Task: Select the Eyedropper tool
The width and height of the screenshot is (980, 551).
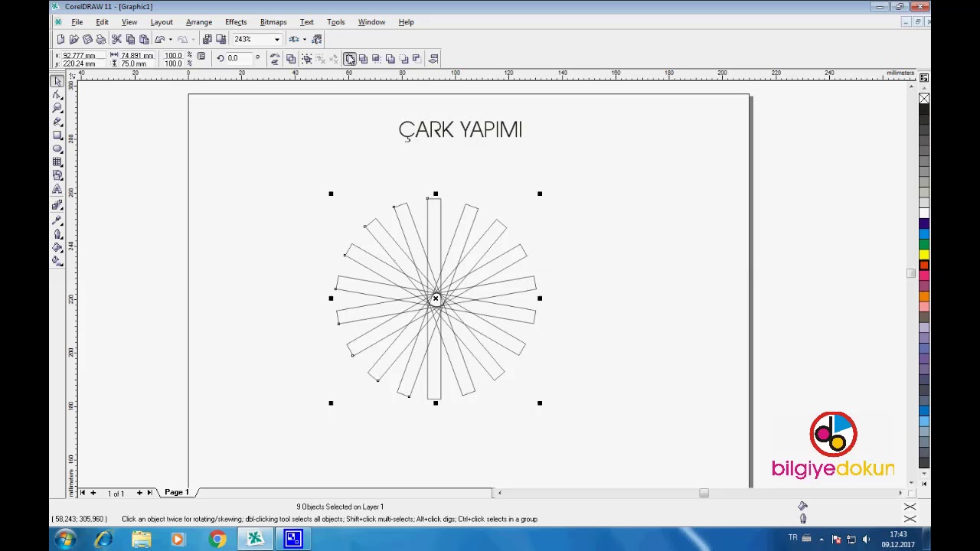Action: click(x=57, y=220)
